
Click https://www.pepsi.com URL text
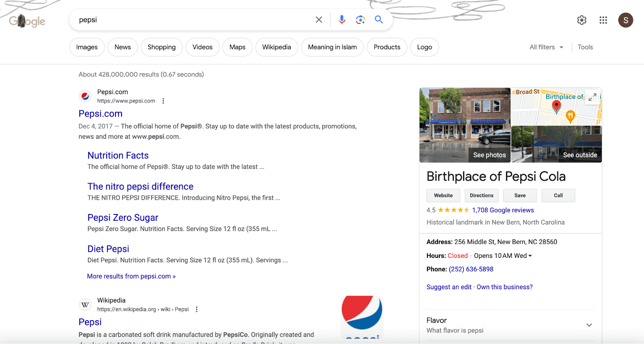pyautogui.click(x=126, y=101)
